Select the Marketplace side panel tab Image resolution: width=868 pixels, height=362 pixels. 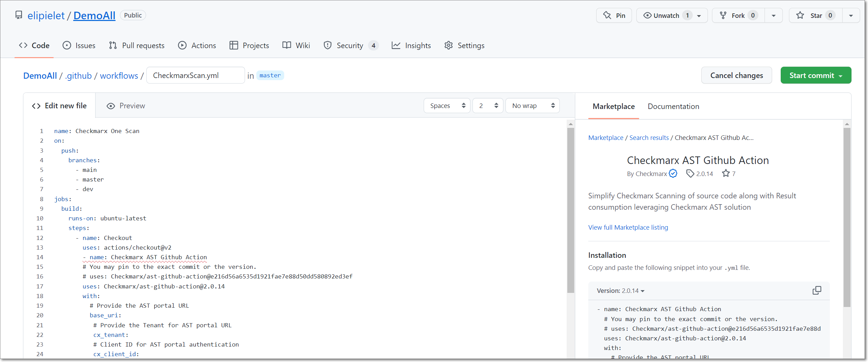point(613,106)
